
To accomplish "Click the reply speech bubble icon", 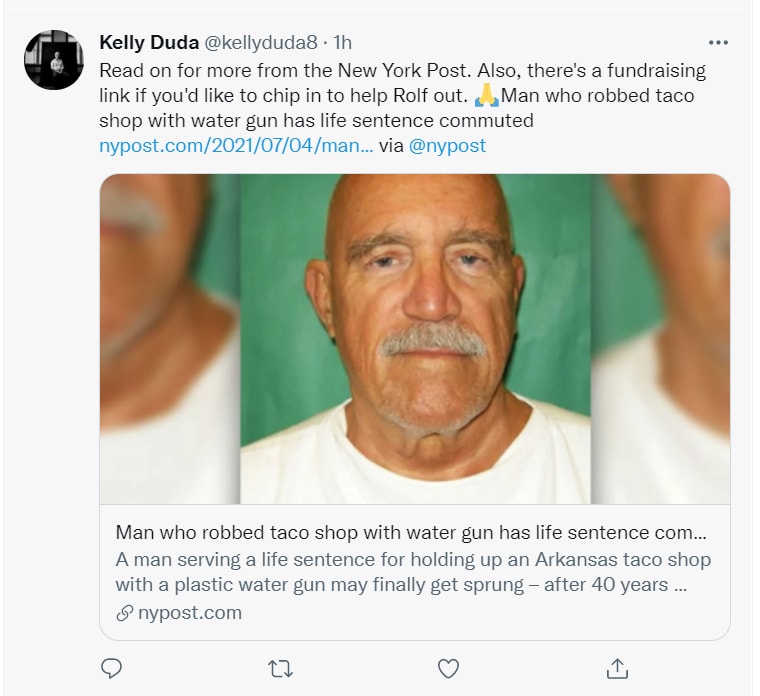I will click(113, 667).
